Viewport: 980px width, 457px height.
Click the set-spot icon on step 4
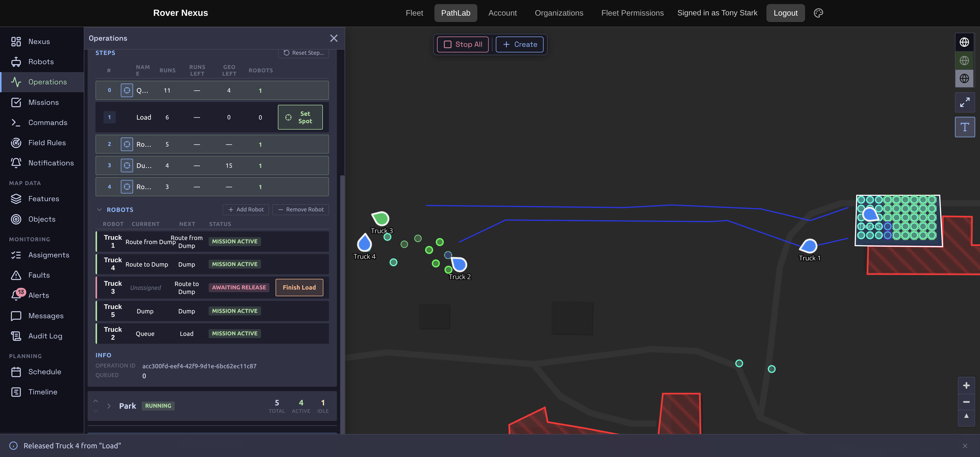click(x=127, y=187)
